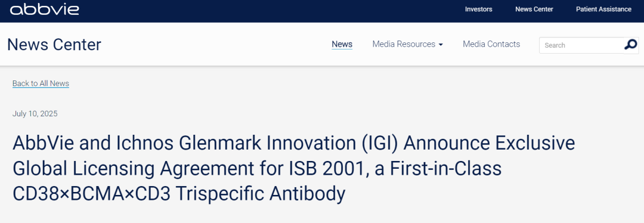The height and width of the screenshot is (223, 644).
Task: Visit the Patient Assistance page
Action: point(603,10)
